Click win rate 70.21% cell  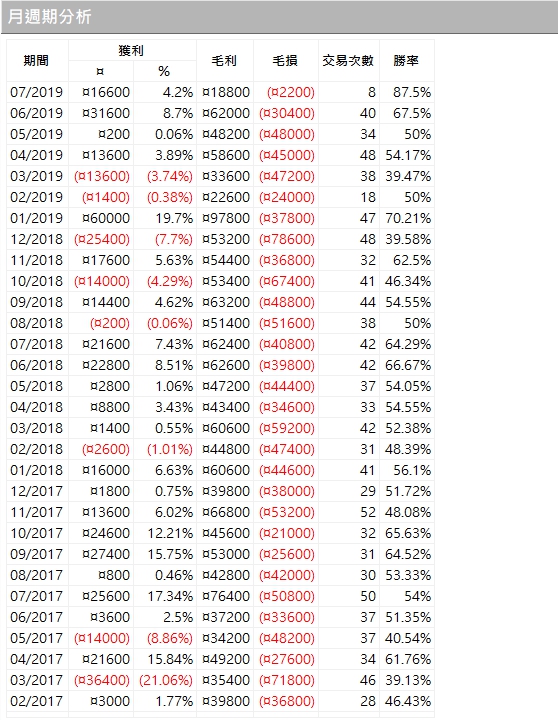(407, 218)
